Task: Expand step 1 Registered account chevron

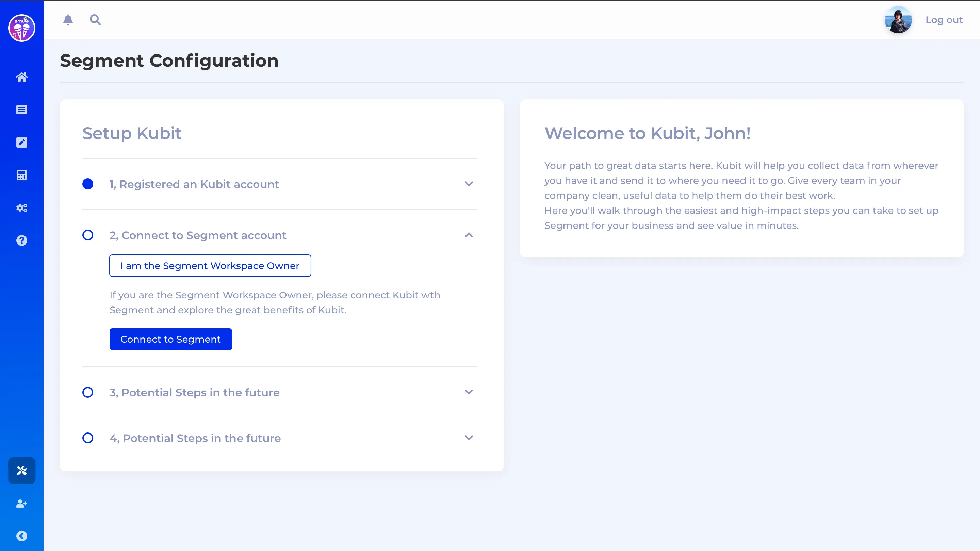Action: (469, 184)
